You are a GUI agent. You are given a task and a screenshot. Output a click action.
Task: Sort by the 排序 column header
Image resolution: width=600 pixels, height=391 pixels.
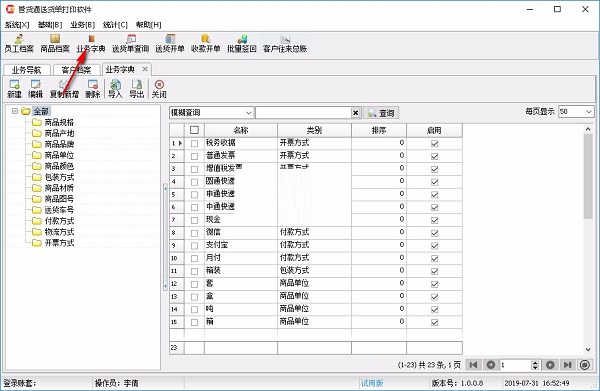click(x=379, y=130)
